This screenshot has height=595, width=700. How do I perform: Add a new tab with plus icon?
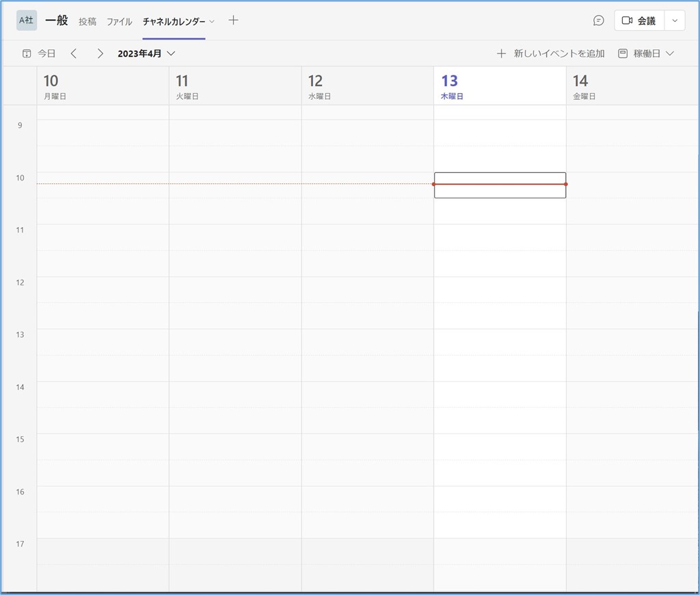pos(233,21)
